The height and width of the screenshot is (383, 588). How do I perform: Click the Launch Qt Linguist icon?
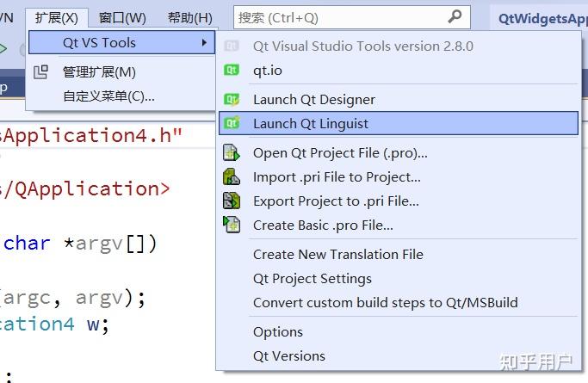coord(232,123)
